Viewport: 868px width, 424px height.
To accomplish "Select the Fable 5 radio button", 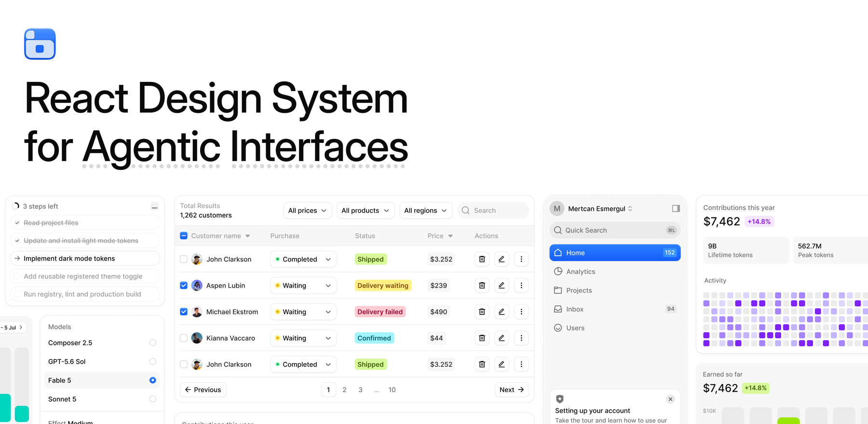I will [152, 380].
